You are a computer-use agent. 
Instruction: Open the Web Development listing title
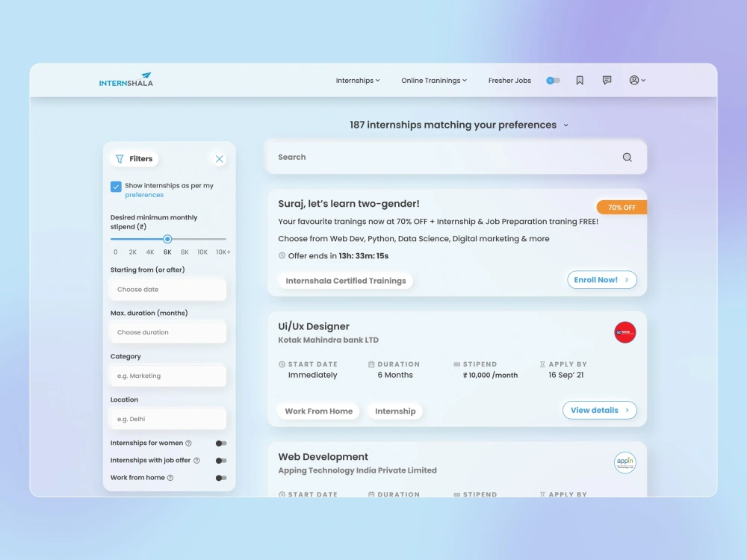323,457
